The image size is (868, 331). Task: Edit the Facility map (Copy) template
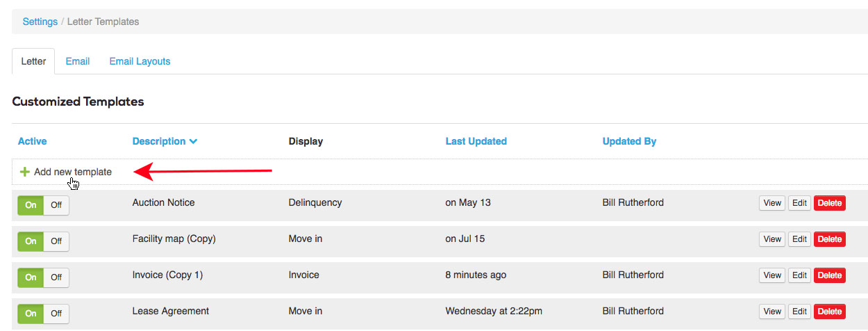click(800, 239)
